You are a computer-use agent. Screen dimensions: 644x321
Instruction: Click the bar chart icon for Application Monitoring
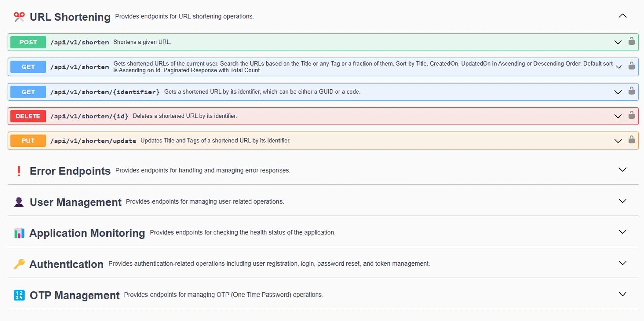(x=19, y=233)
